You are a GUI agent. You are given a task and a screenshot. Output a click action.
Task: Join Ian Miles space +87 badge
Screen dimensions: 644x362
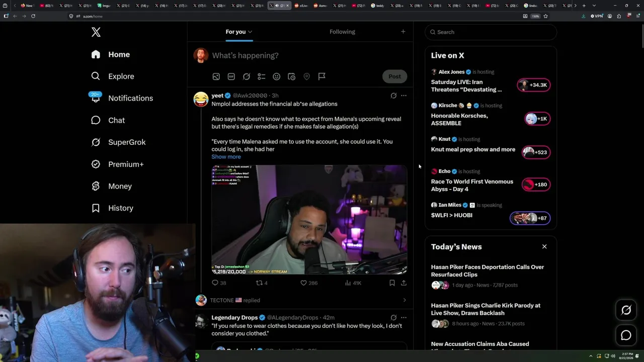[x=530, y=218]
